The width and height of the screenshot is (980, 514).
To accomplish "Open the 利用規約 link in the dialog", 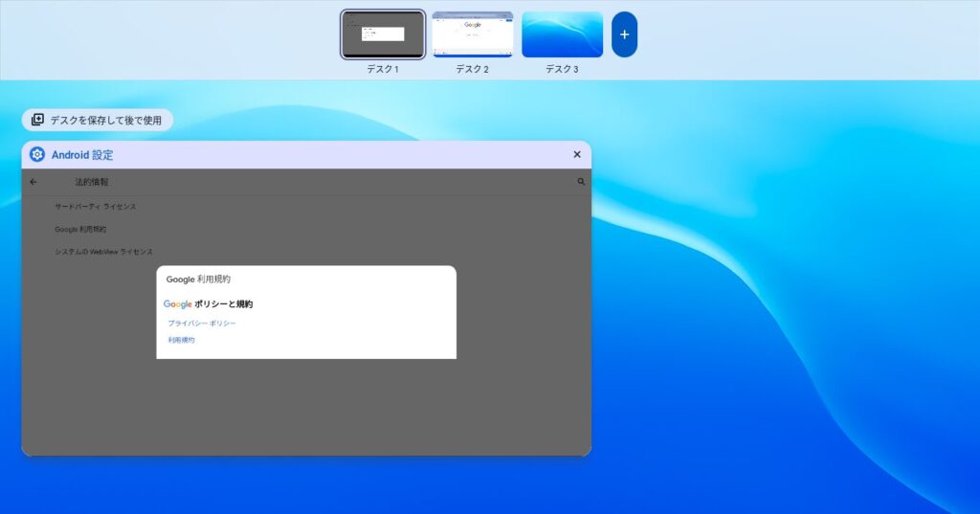I will coord(182,340).
